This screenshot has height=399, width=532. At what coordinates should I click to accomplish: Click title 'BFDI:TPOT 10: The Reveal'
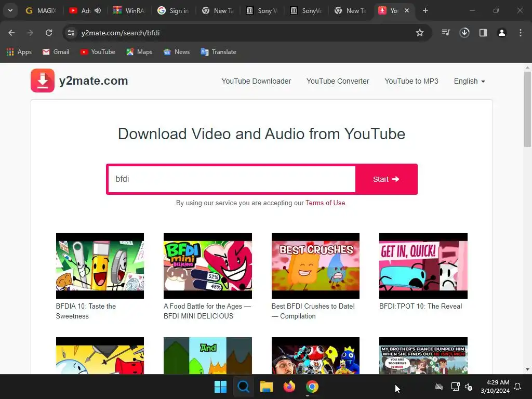click(x=420, y=306)
